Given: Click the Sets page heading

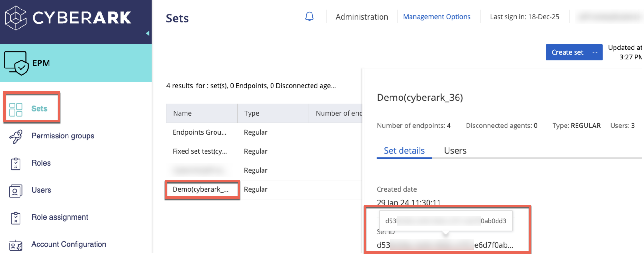Looking at the screenshot, I should [177, 18].
